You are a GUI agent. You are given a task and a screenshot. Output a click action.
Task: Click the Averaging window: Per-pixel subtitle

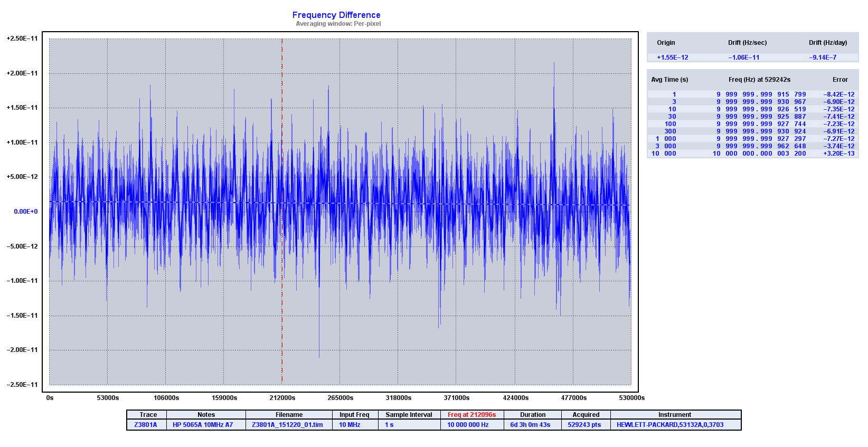coord(338,24)
